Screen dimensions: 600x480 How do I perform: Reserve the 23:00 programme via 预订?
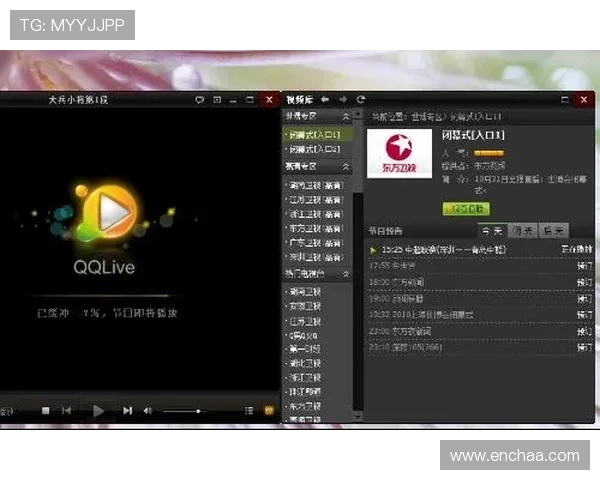click(584, 331)
